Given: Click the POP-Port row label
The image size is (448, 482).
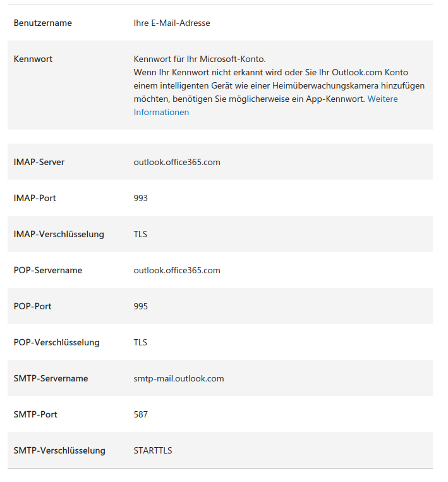Looking at the screenshot, I should point(33,306).
